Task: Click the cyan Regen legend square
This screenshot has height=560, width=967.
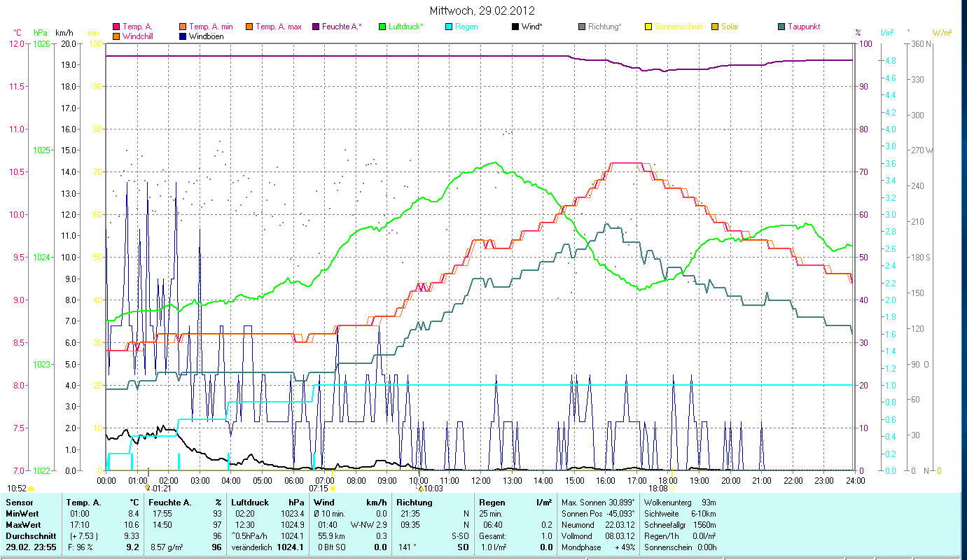Action: [x=449, y=27]
